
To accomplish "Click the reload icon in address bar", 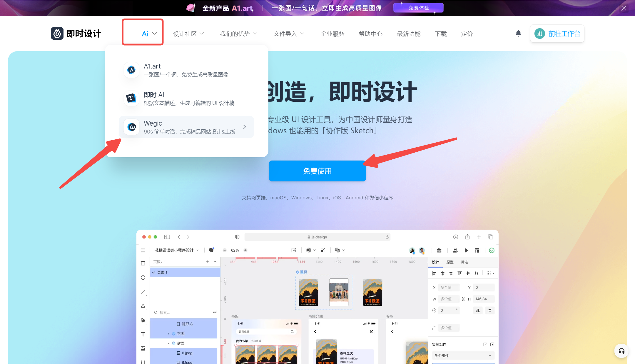I will [x=387, y=237].
